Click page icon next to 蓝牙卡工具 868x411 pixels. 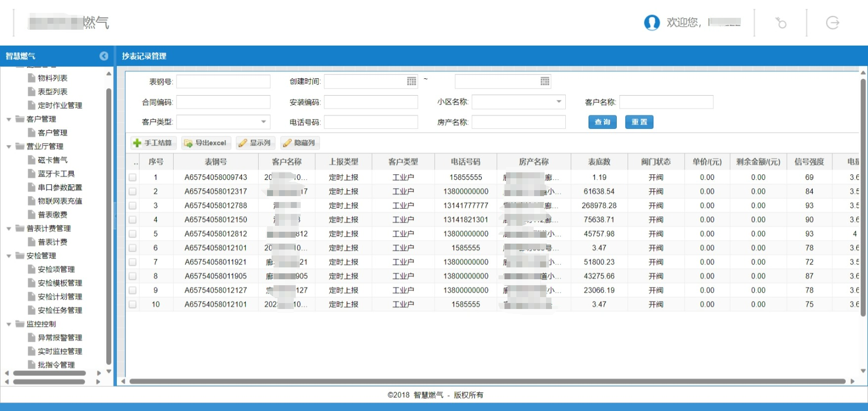tap(32, 174)
